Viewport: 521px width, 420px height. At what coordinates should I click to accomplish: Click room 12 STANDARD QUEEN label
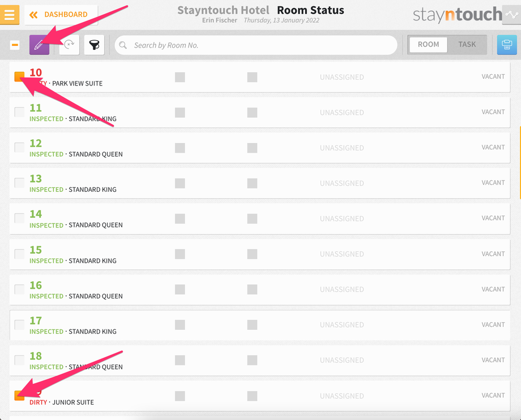(x=96, y=155)
